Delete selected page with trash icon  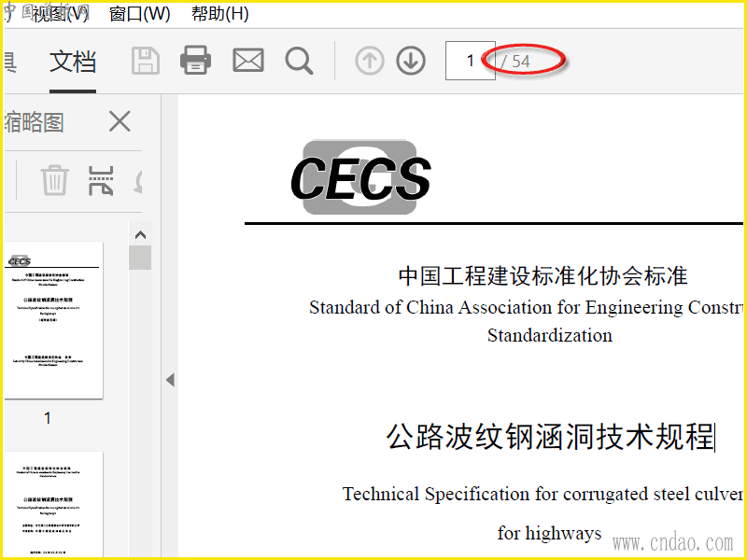pyautogui.click(x=55, y=180)
